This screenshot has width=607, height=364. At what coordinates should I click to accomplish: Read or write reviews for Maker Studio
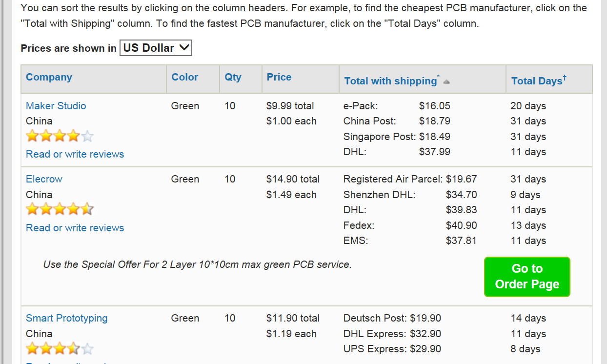pos(75,154)
